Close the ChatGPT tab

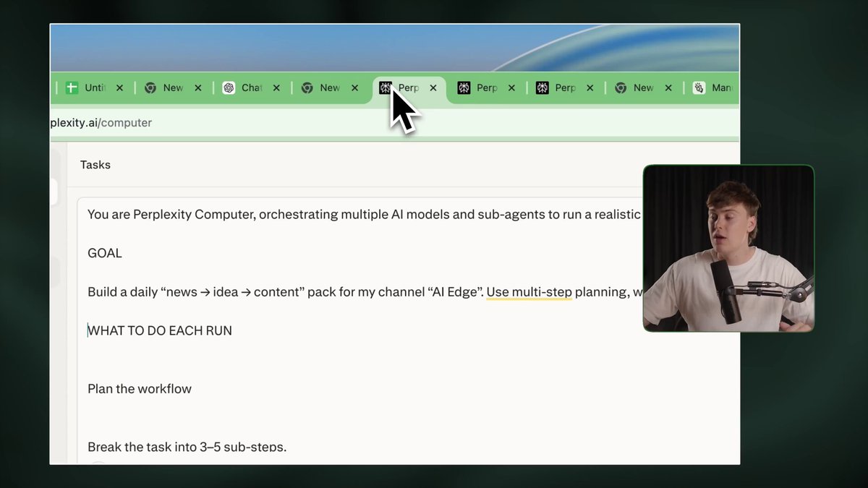[276, 87]
